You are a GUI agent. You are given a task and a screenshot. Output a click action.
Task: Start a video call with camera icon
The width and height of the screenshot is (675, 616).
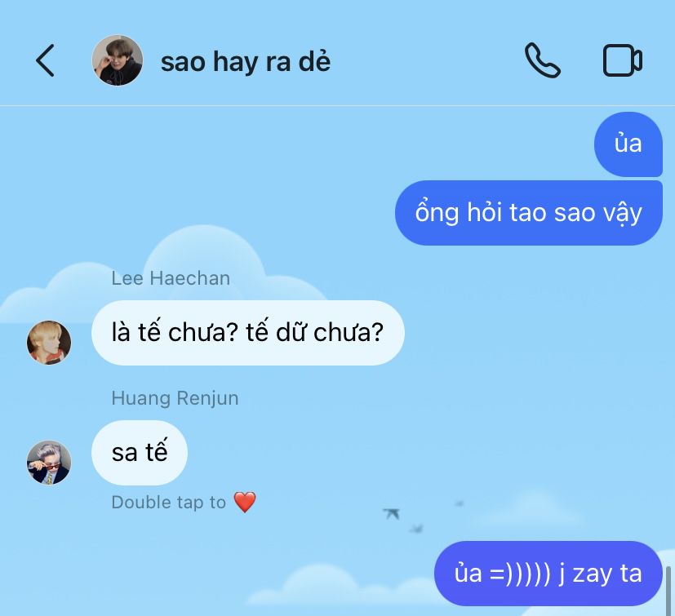(623, 60)
